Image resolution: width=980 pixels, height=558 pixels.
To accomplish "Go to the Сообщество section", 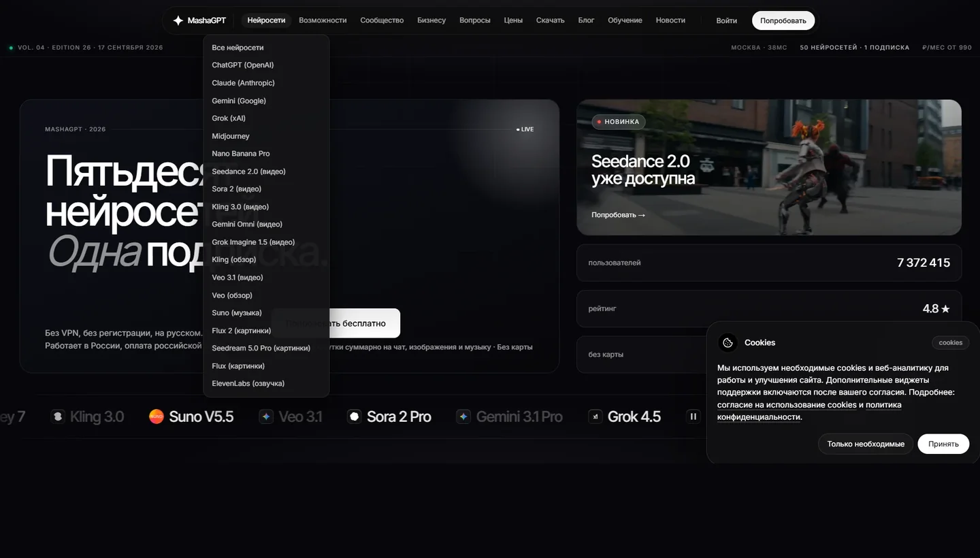I will click(x=382, y=20).
